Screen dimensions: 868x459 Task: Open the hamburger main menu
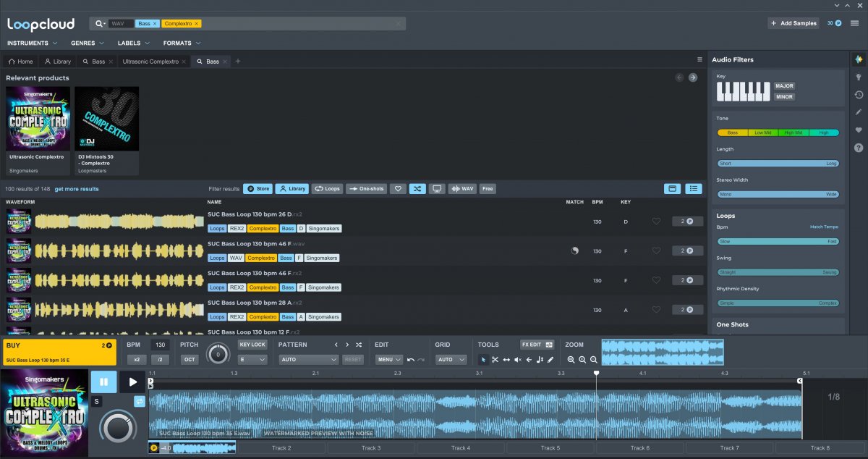click(x=855, y=23)
